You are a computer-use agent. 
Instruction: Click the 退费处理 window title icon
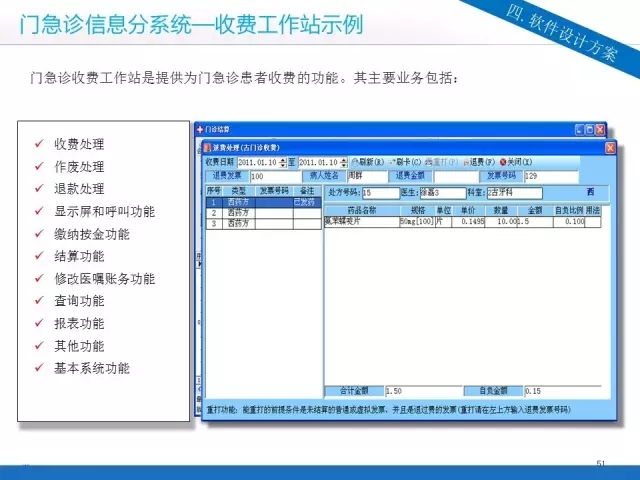click(x=208, y=148)
